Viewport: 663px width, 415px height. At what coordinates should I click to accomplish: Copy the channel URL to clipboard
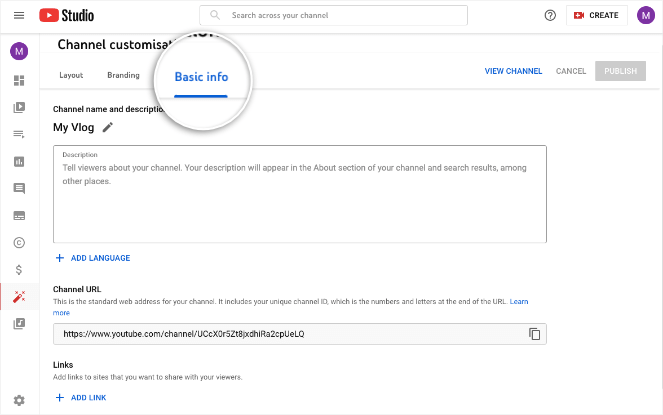point(534,334)
